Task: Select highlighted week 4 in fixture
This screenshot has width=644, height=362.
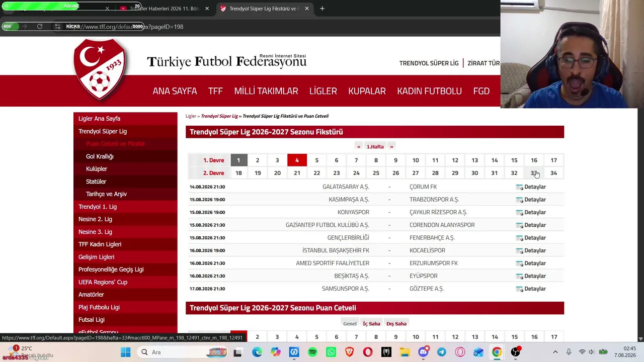Action: pyautogui.click(x=297, y=160)
